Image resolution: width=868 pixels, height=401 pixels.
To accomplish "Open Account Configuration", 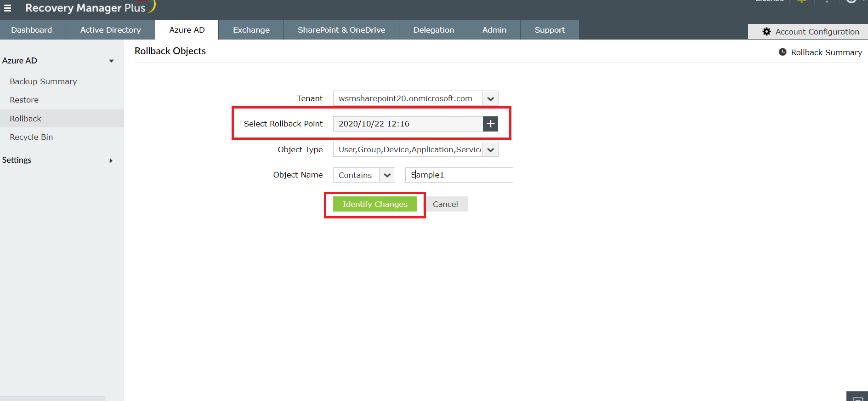I will tap(808, 32).
